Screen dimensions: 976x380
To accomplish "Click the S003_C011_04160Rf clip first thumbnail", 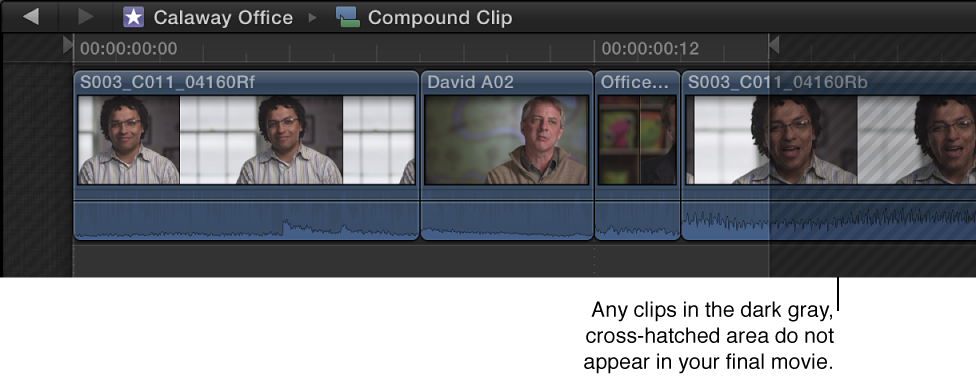I will (x=129, y=140).
